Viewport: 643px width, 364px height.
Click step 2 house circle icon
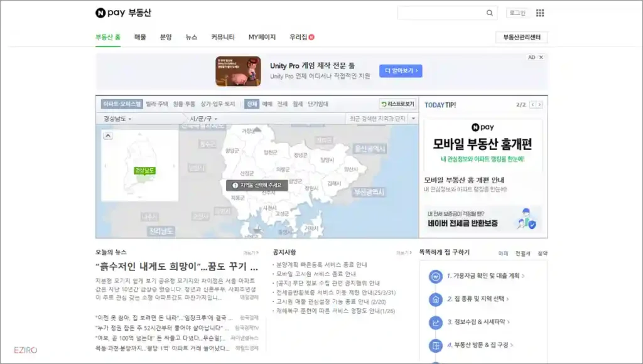tap(436, 299)
